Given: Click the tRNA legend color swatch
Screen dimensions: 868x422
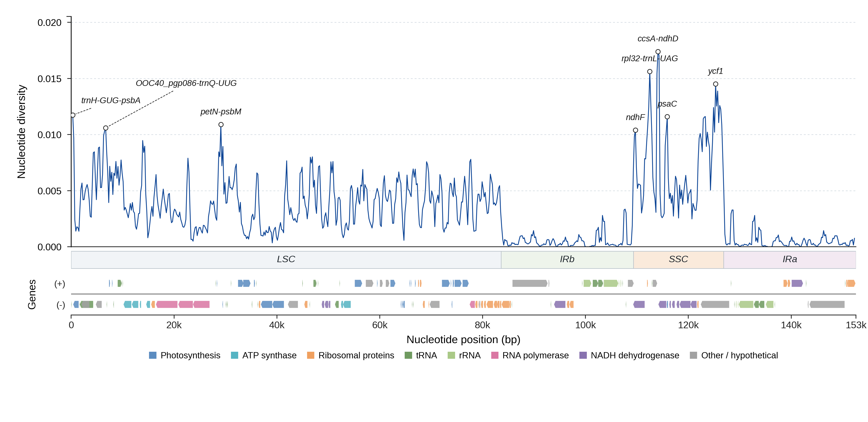Looking at the screenshot, I should pyautogui.click(x=408, y=355).
